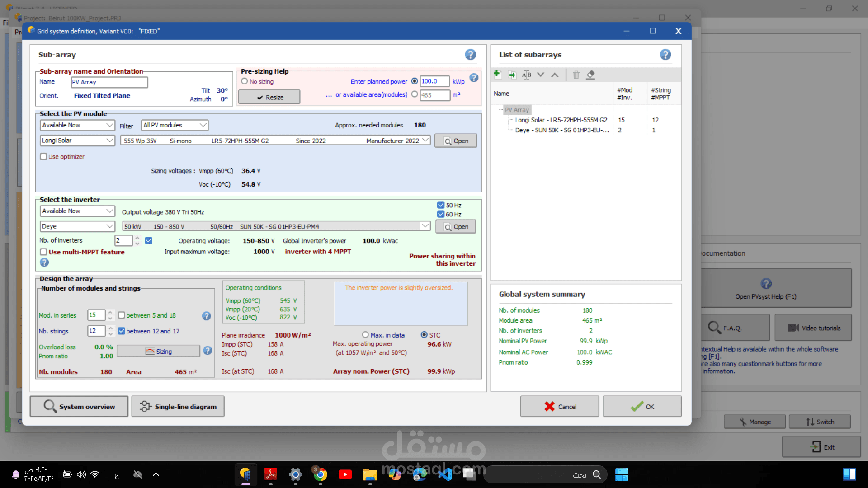Move the subarray up in the list
868x488 pixels.
555,75
